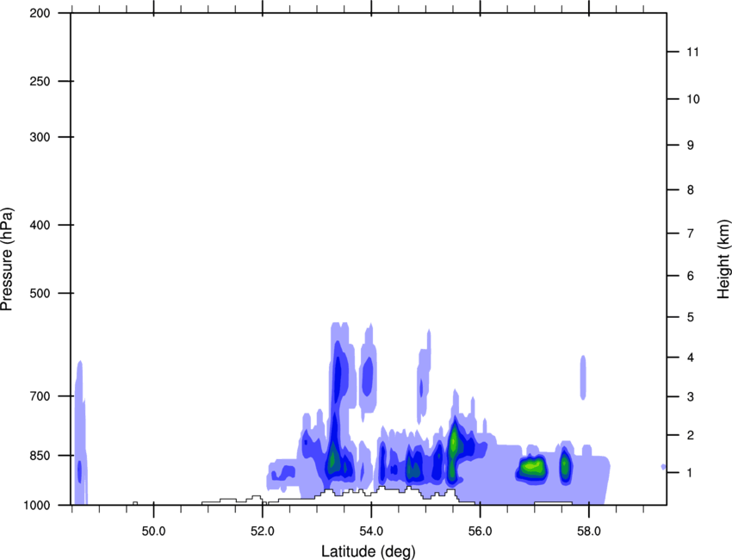Click the 'Latitude (deg)' axis title
The image size is (732, 560).
[x=368, y=551]
